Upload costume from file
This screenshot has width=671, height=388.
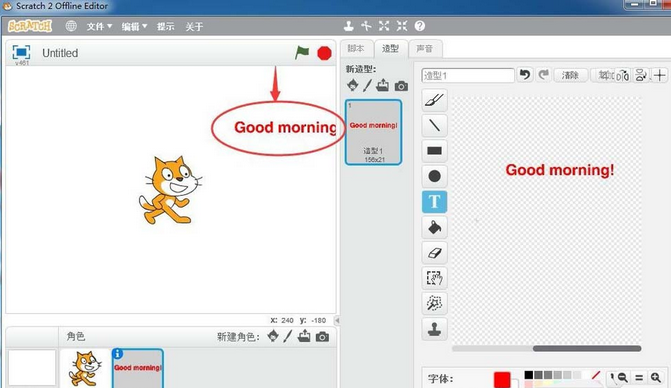pyautogui.click(x=383, y=85)
